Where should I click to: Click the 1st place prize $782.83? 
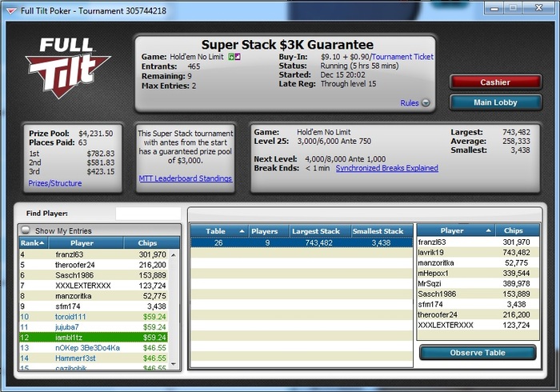click(x=101, y=154)
